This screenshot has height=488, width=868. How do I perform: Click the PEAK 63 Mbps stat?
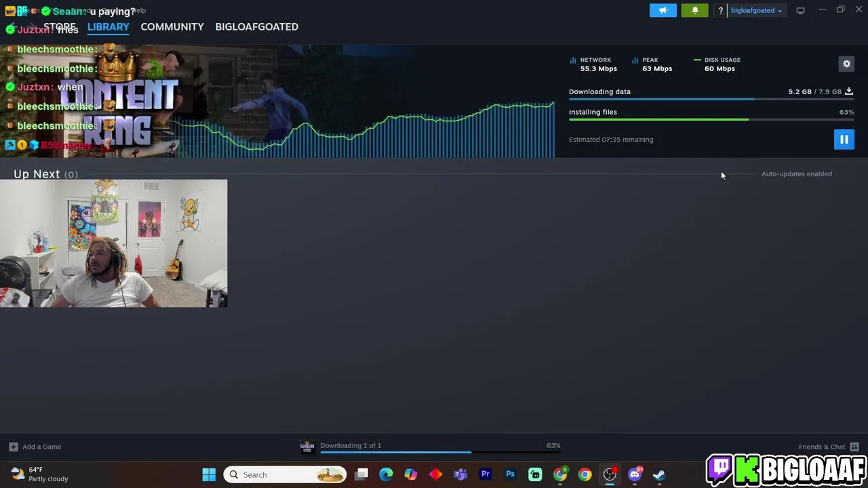652,64
